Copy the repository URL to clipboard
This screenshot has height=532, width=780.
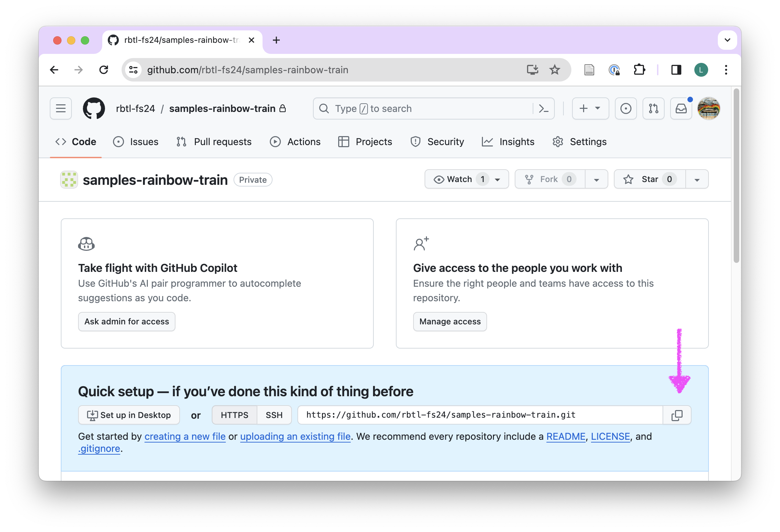click(677, 415)
